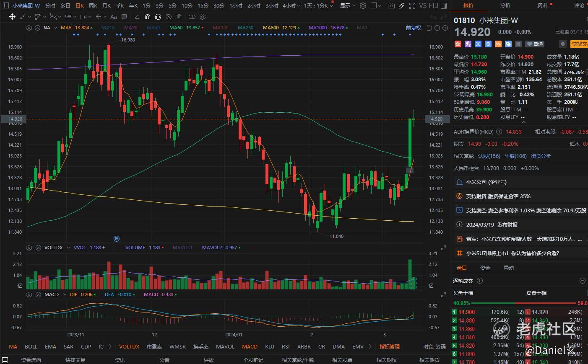Switch chart to fullscreen mode
This screenshot has width=588, height=364.
(412, 6)
